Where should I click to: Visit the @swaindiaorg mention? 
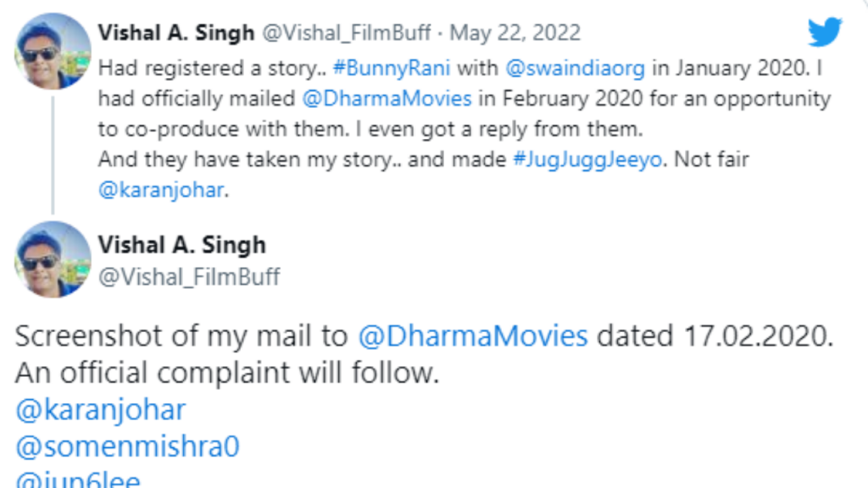[x=576, y=68]
